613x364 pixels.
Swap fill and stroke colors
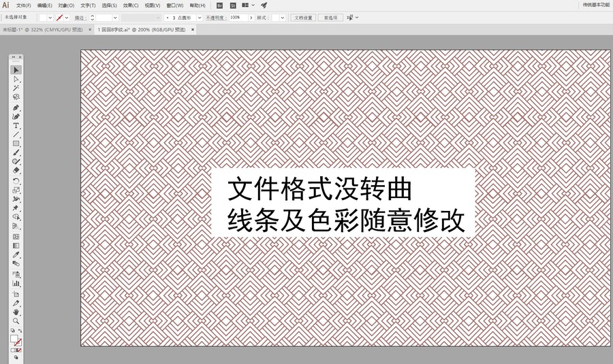coord(20,331)
